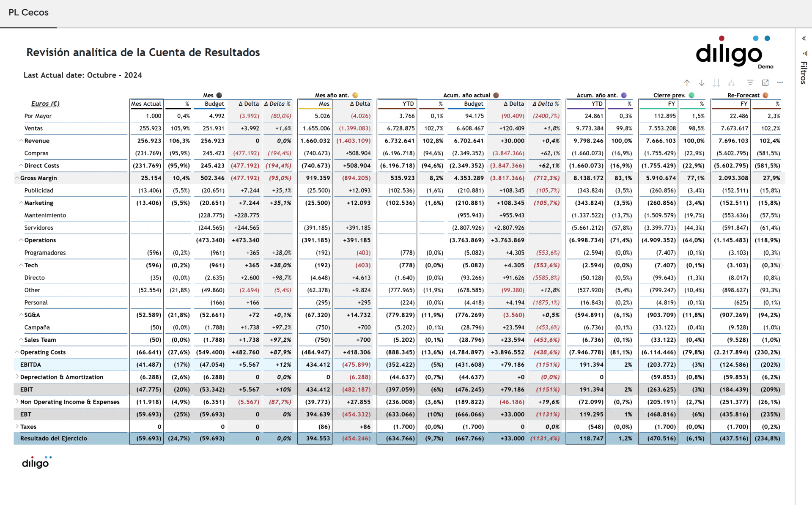The height and width of the screenshot is (505, 812).
Task: Click Cierre prev. FY column header
Action: click(672, 104)
